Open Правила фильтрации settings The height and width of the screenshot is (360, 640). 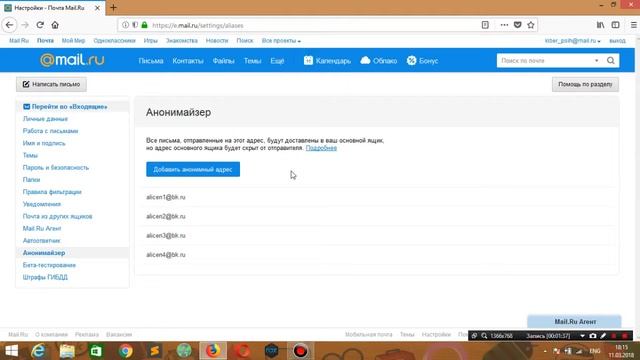(x=52, y=192)
